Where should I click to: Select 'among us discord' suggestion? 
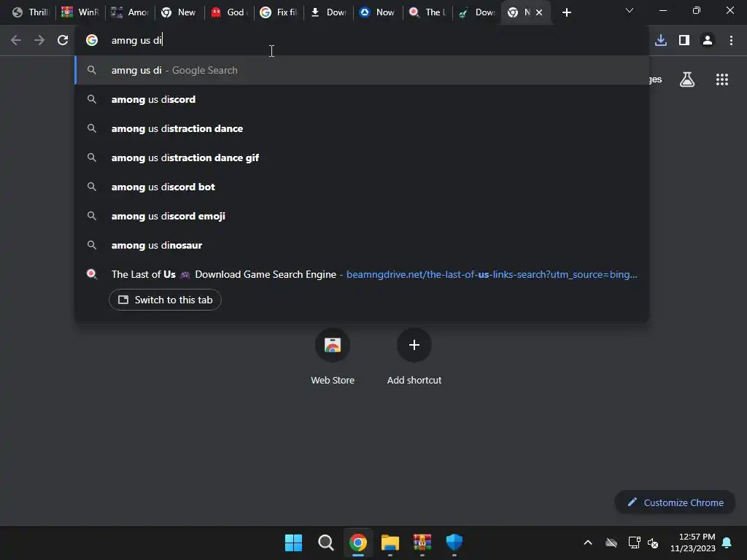pos(362,99)
